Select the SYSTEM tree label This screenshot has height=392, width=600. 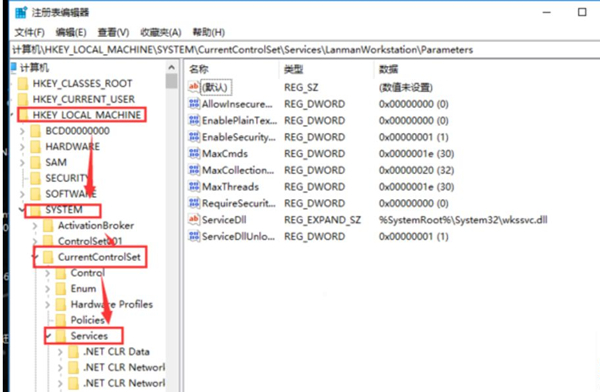(x=64, y=210)
